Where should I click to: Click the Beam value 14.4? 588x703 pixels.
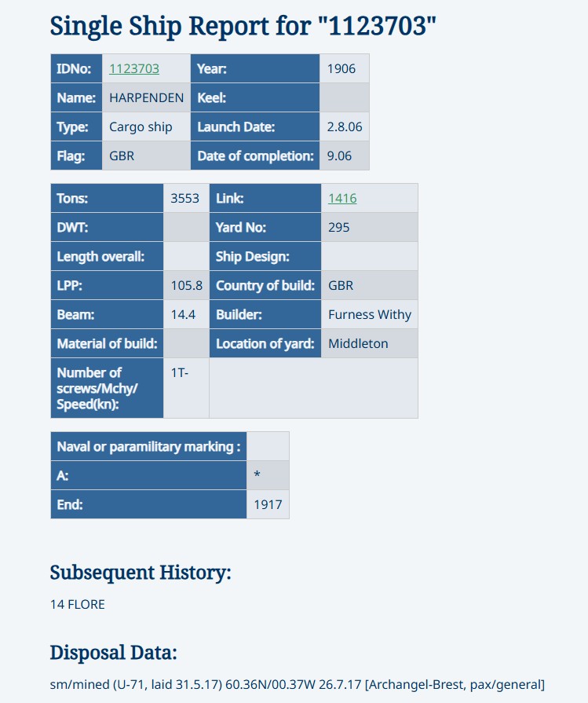coord(184,315)
